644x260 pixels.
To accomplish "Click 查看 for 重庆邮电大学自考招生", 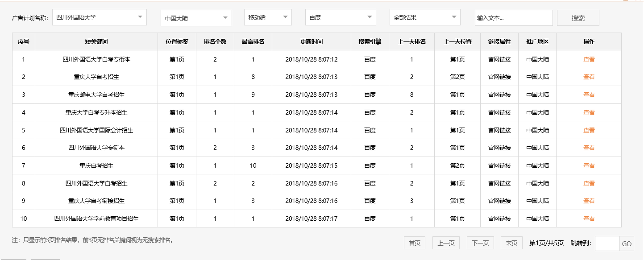I will click(589, 94).
